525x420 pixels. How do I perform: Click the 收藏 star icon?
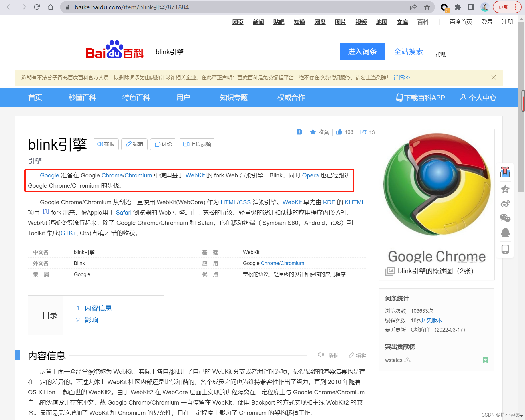click(x=313, y=132)
